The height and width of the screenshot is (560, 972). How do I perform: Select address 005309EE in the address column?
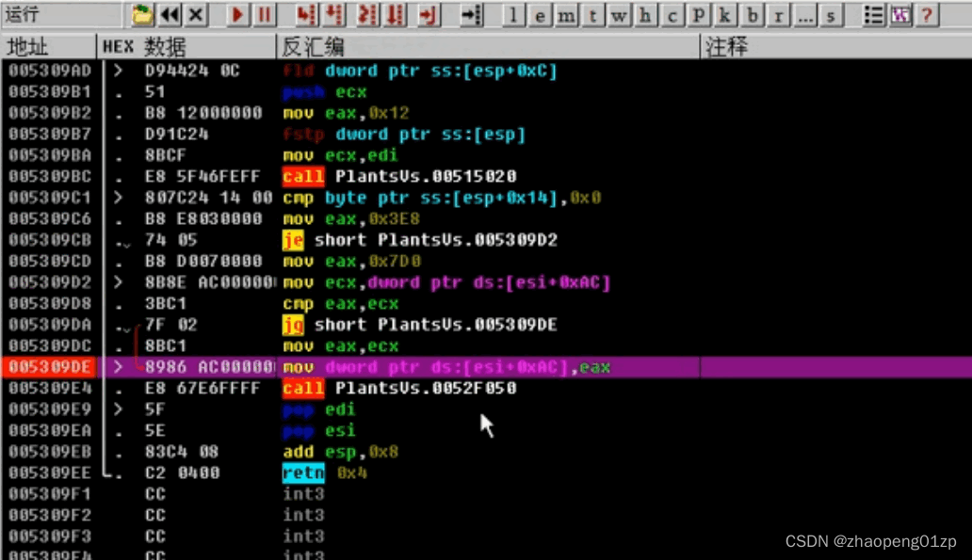[x=50, y=472]
